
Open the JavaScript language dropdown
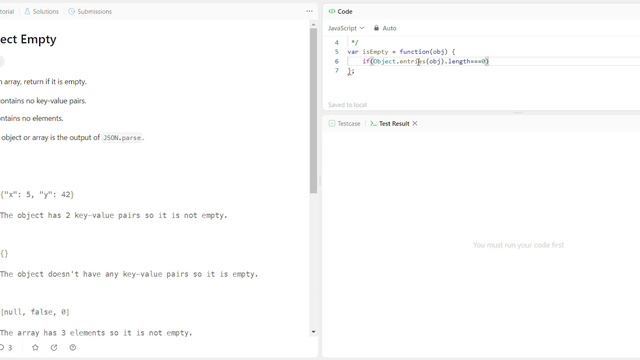[x=346, y=28]
